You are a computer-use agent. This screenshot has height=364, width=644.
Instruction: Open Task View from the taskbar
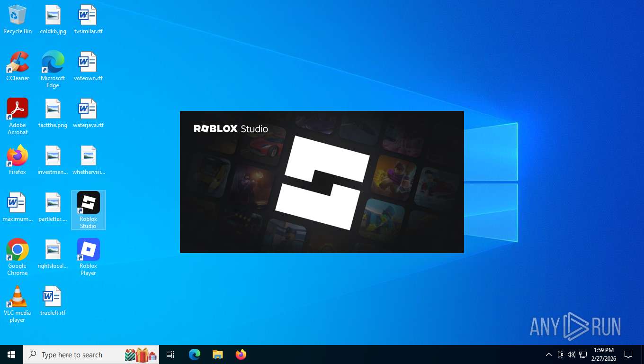pos(170,355)
